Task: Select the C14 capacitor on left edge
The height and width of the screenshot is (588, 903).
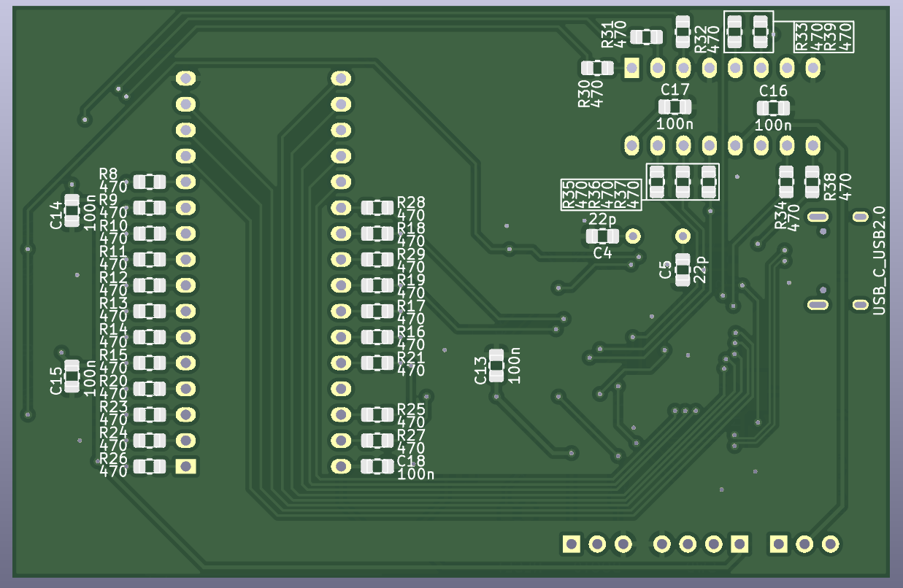Action: coord(72,209)
